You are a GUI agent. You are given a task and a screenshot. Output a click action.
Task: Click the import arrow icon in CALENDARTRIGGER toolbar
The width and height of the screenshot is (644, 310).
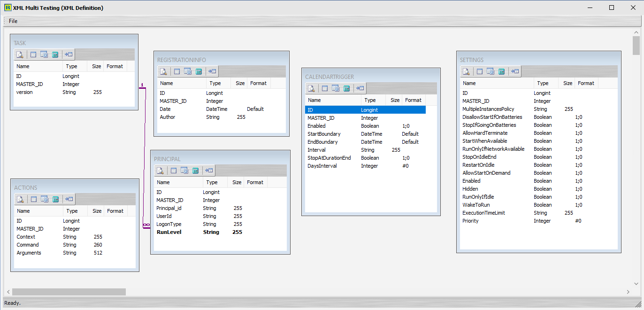[360, 88]
